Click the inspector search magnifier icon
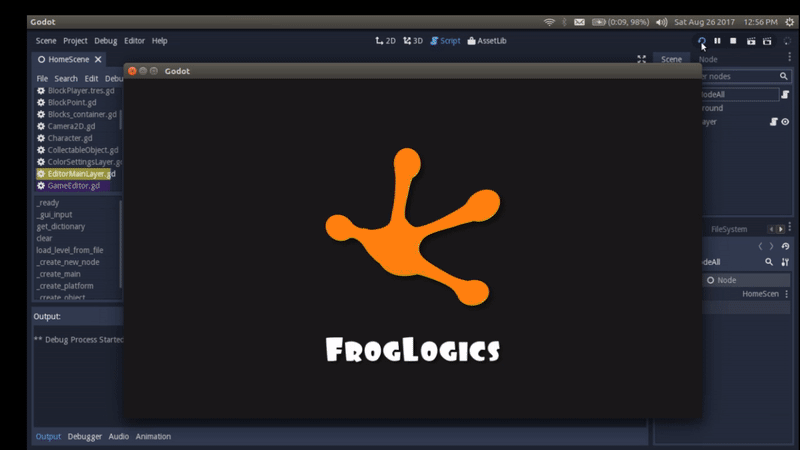 point(769,262)
